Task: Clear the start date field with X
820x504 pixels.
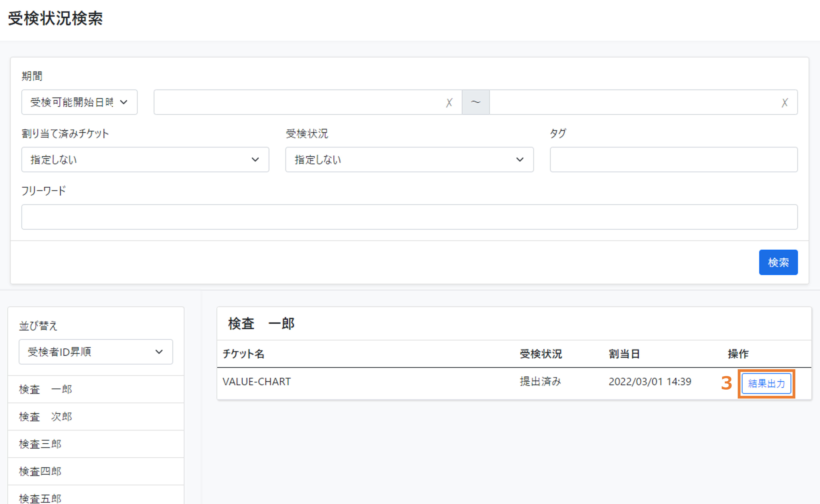Action: click(x=449, y=102)
